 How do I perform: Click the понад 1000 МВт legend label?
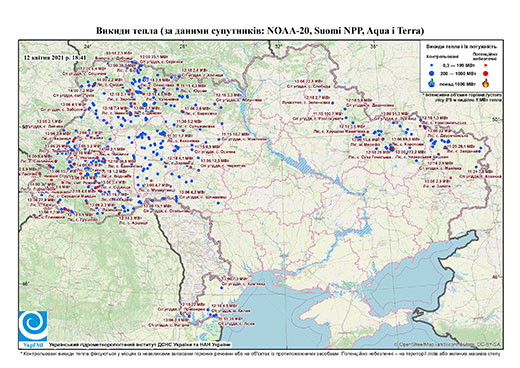pos(459,83)
